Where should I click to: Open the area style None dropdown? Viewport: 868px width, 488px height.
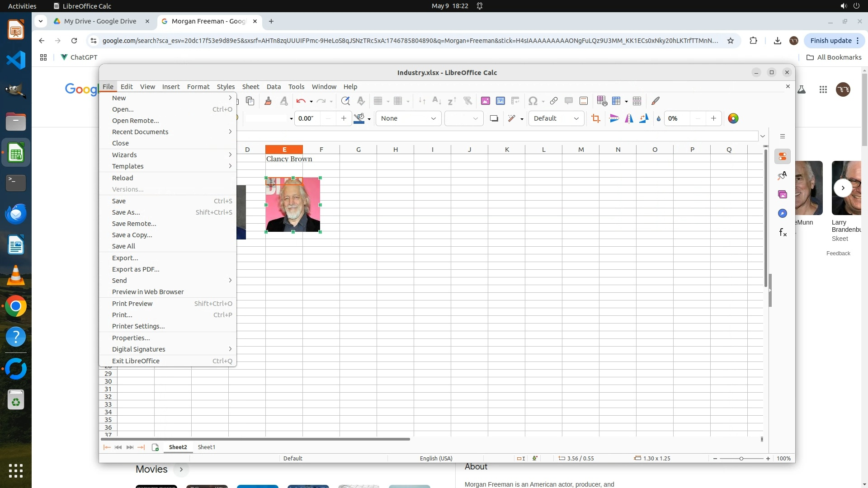[x=408, y=118]
